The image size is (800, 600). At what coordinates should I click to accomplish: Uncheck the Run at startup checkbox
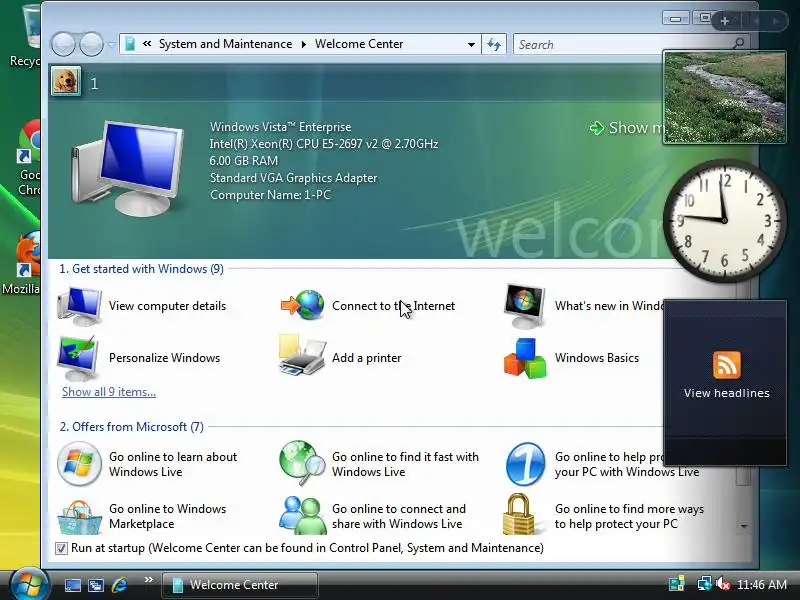click(61, 548)
